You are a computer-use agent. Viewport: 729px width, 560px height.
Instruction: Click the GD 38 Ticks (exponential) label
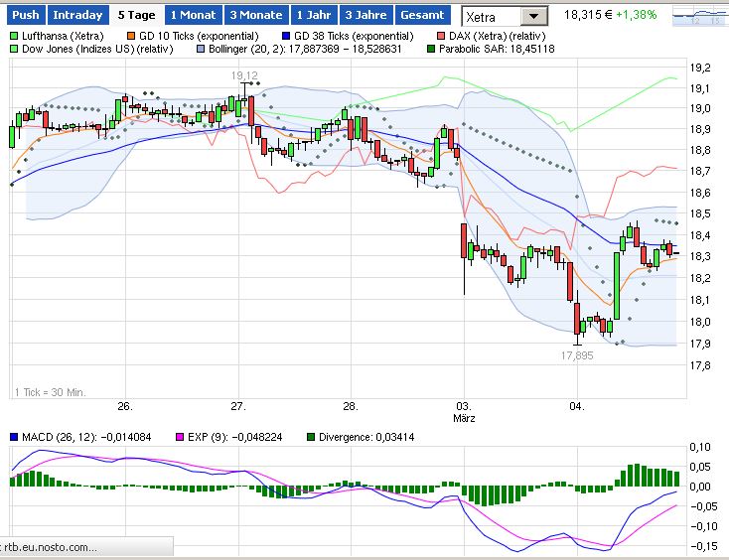[x=354, y=36]
